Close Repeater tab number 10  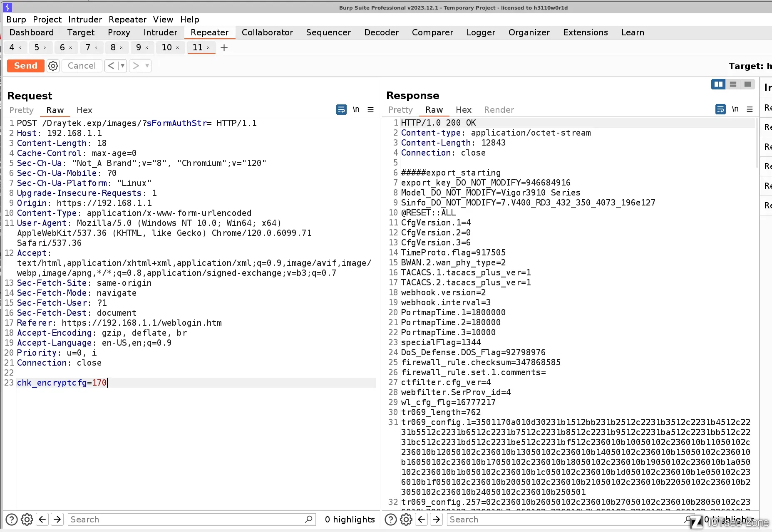coord(178,48)
